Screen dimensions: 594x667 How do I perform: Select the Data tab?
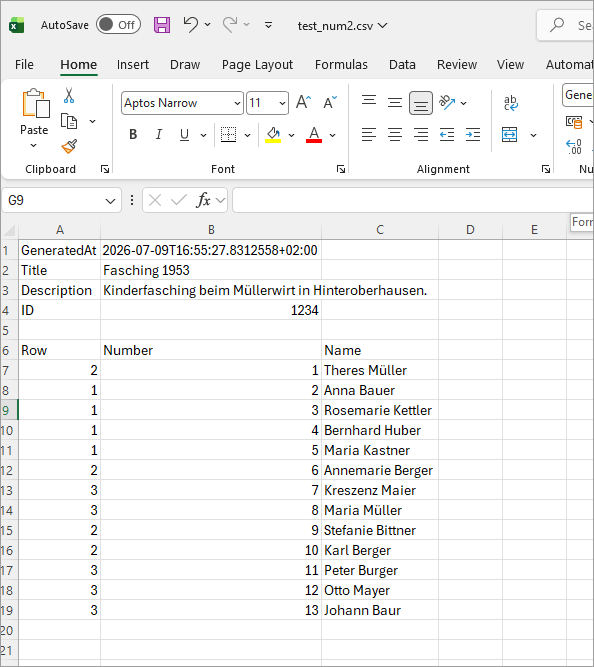[402, 65]
